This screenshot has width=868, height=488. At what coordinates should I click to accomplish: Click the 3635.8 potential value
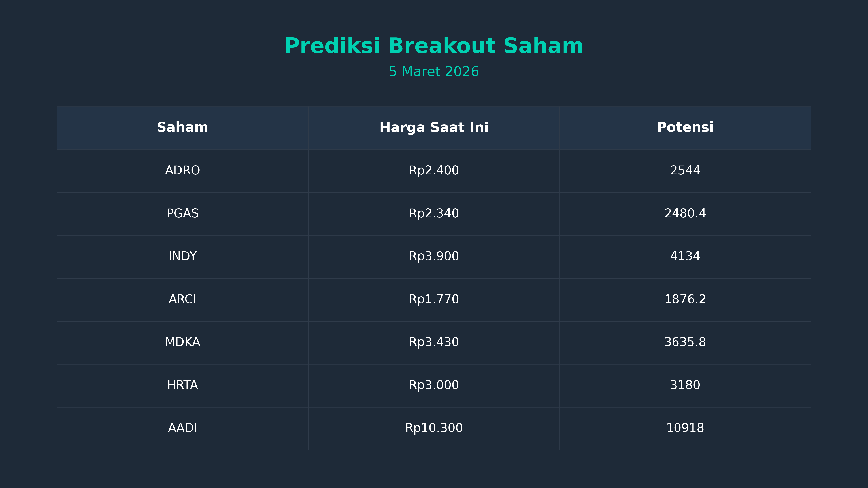point(685,342)
